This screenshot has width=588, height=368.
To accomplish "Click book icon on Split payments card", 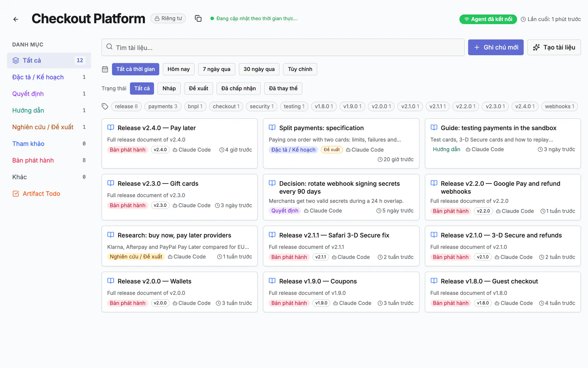I will point(272,127).
